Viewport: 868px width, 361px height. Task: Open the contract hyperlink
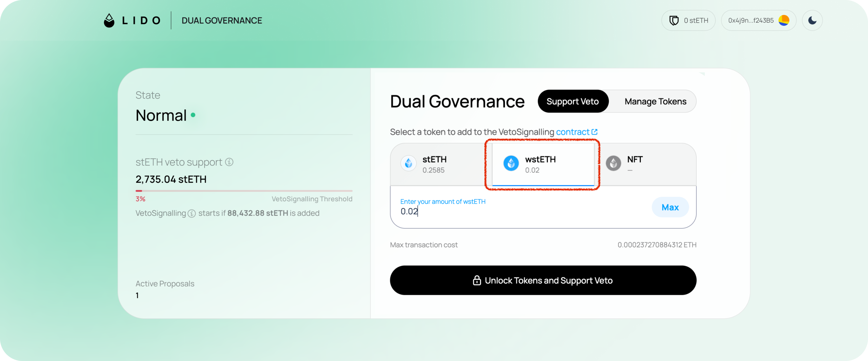pos(573,132)
